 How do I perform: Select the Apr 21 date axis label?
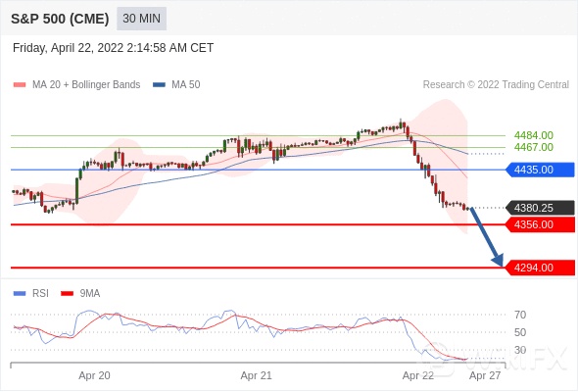point(257,375)
